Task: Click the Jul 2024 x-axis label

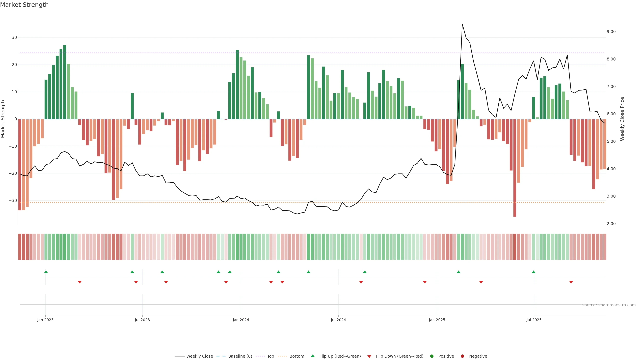Action: 338,320
